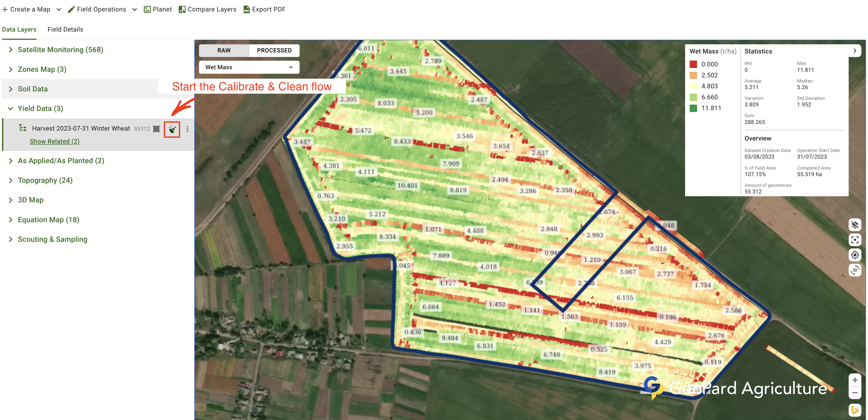Viewport: 868px width, 420px height.
Task: Switch to the PROCESSED data view
Action: [274, 51]
